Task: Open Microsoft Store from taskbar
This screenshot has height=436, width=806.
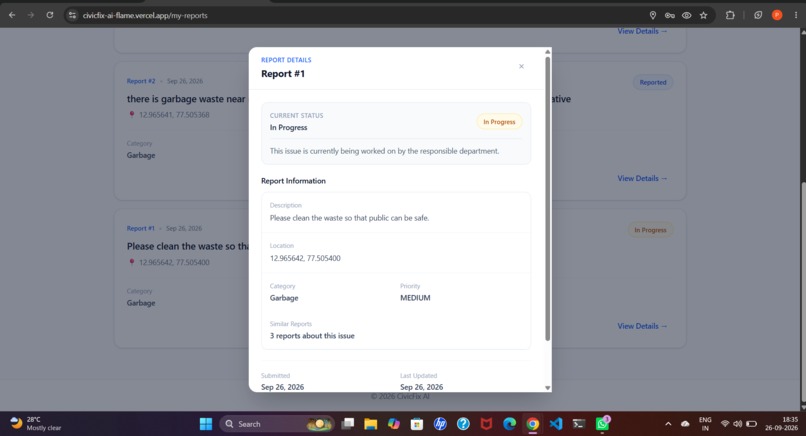Action: 417,424
